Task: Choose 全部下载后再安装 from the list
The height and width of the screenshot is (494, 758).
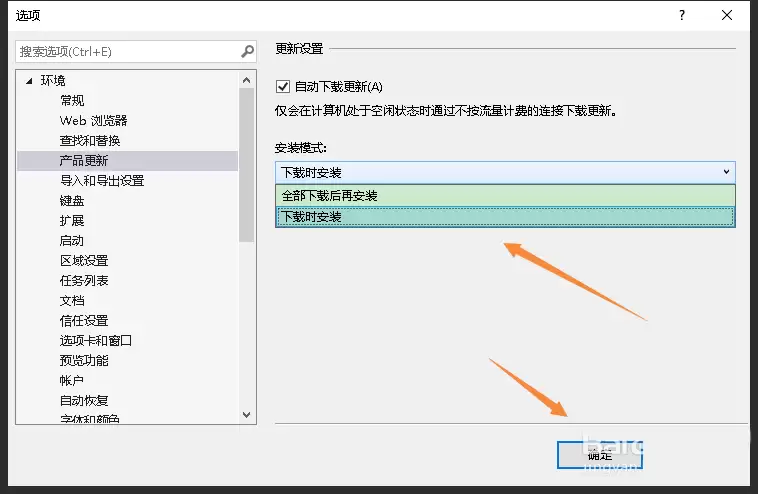Action: click(x=505, y=196)
